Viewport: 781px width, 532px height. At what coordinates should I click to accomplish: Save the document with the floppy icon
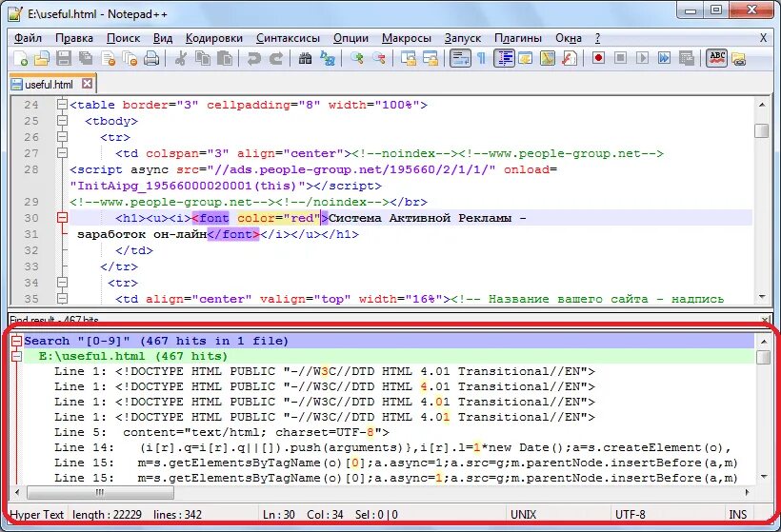[63, 59]
